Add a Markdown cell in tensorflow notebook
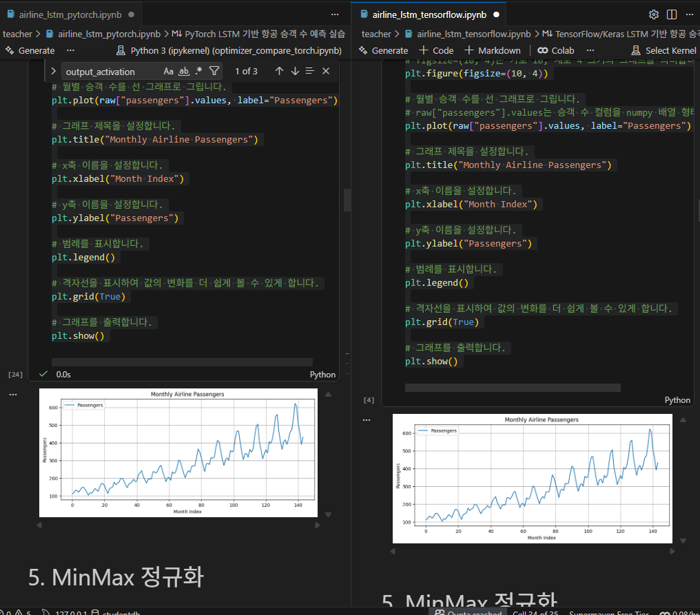This screenshot has height=615, width=700. (493, 50)
